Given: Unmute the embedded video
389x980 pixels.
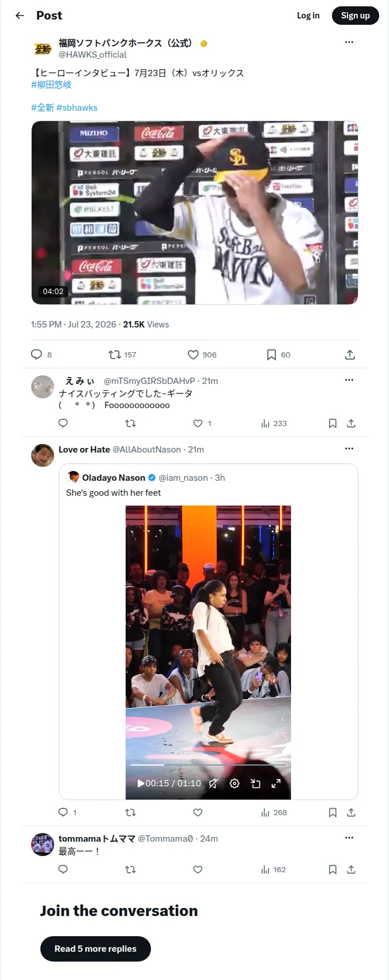Looking at the screenshot, I should (x=213, y=783).
